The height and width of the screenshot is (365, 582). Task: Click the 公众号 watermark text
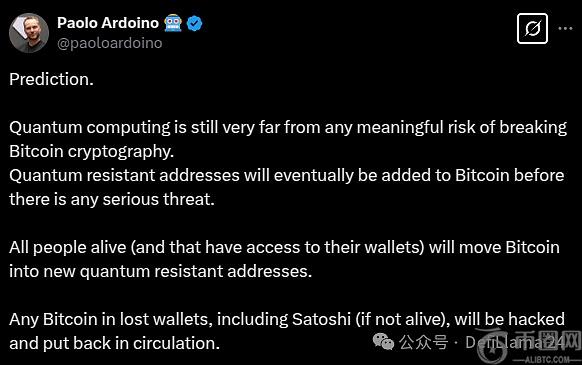424,342
